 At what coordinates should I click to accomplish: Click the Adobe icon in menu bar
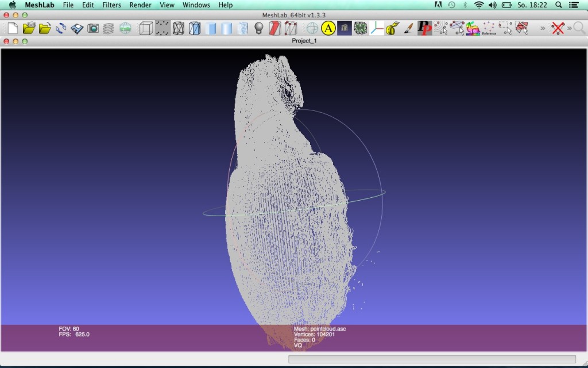coord(438,5)
